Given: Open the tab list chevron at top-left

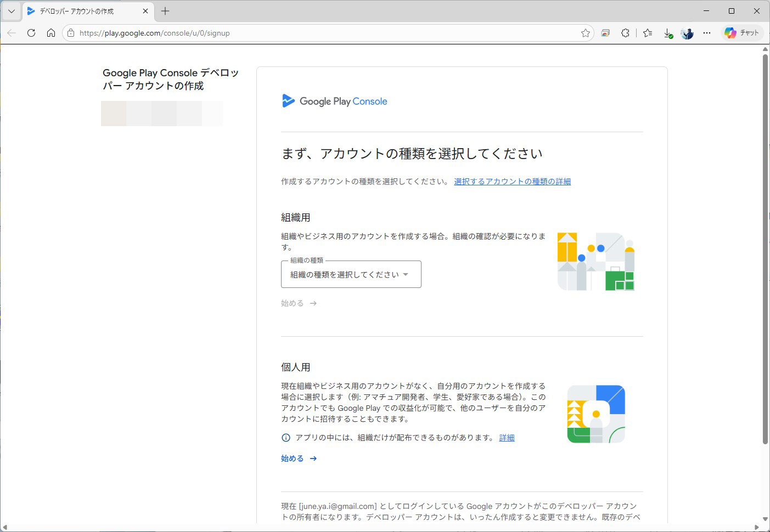Looking at the screenshot, I should (11, 11).
